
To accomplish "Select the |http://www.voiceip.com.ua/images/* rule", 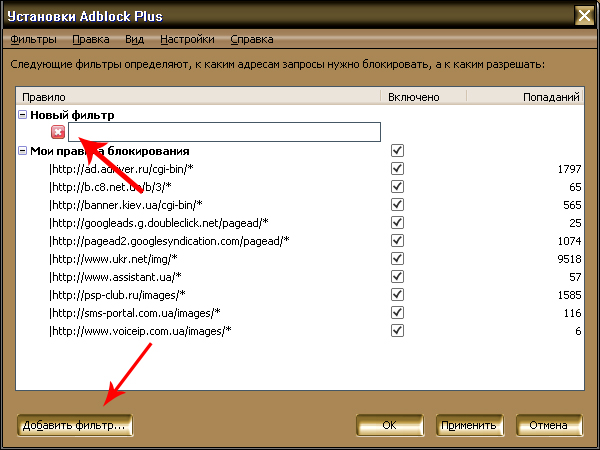I will [140, 331].
